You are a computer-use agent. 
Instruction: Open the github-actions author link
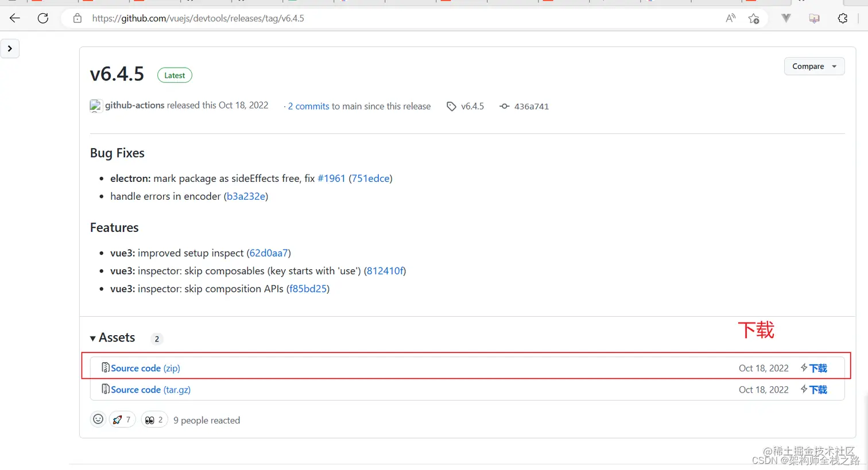(135, 105)
